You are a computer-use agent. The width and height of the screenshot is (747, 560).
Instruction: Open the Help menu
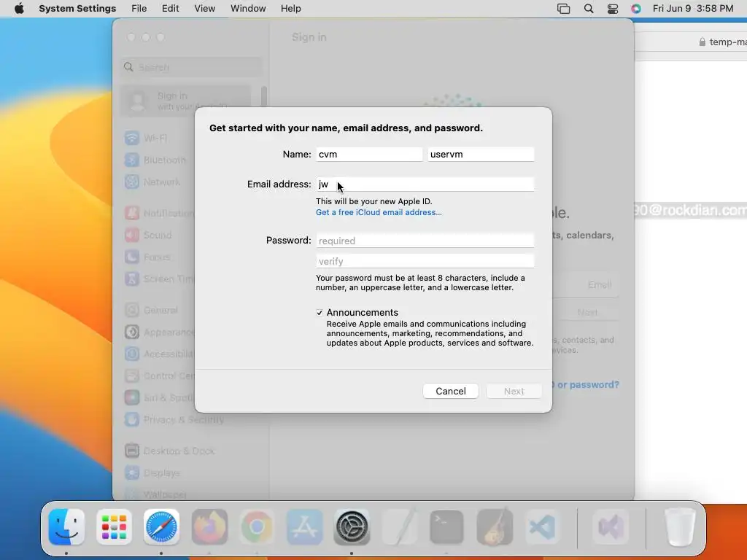point(290,9)
